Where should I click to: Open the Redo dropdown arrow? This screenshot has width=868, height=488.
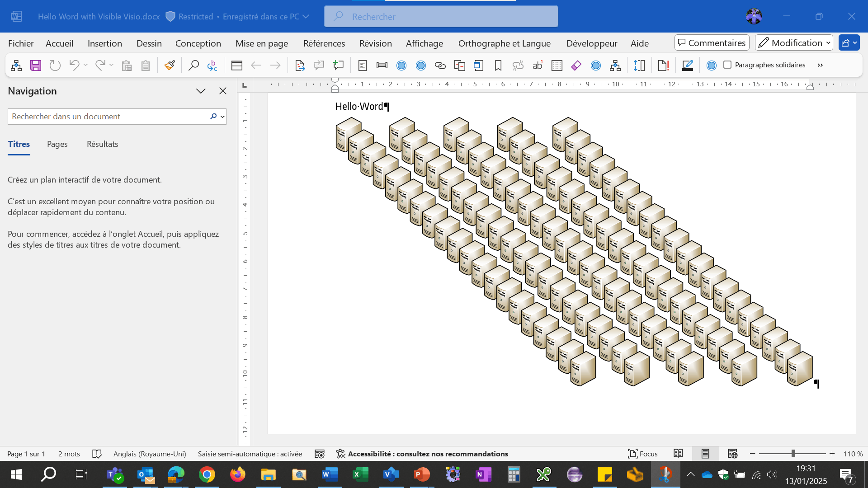[x=111, y=65]
